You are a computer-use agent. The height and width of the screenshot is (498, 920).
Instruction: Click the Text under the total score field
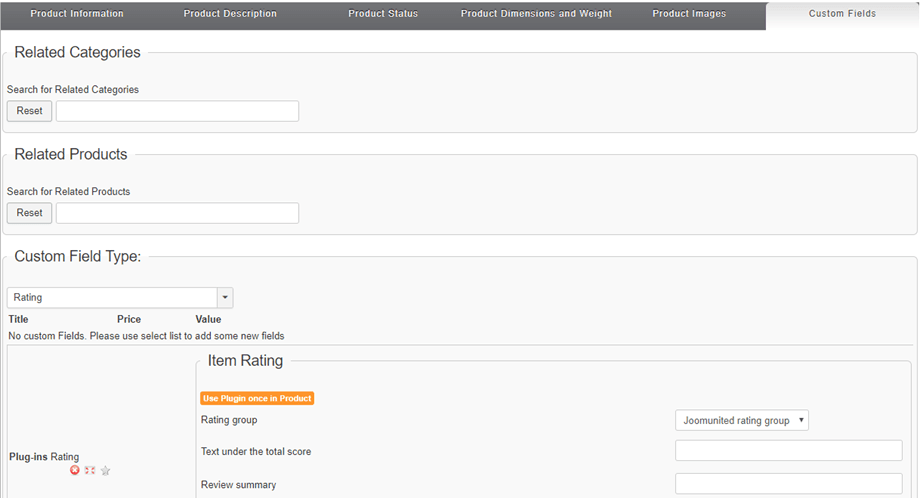(x=788, y=451)
